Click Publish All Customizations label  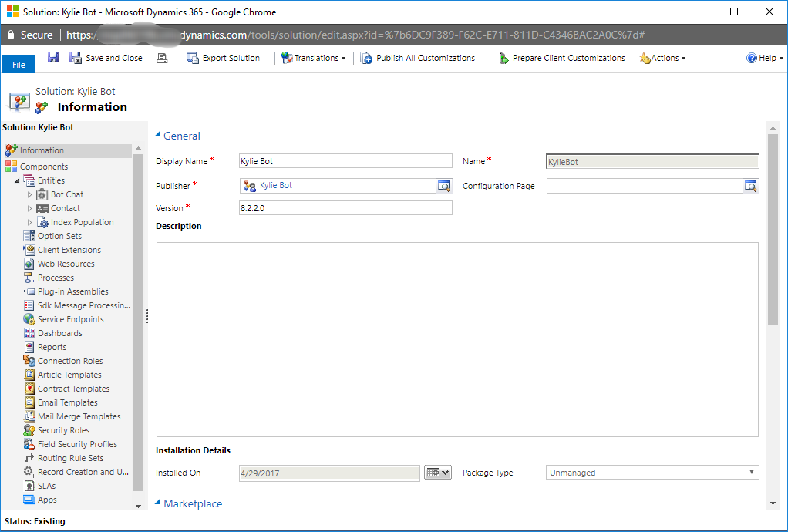(425, 59)
